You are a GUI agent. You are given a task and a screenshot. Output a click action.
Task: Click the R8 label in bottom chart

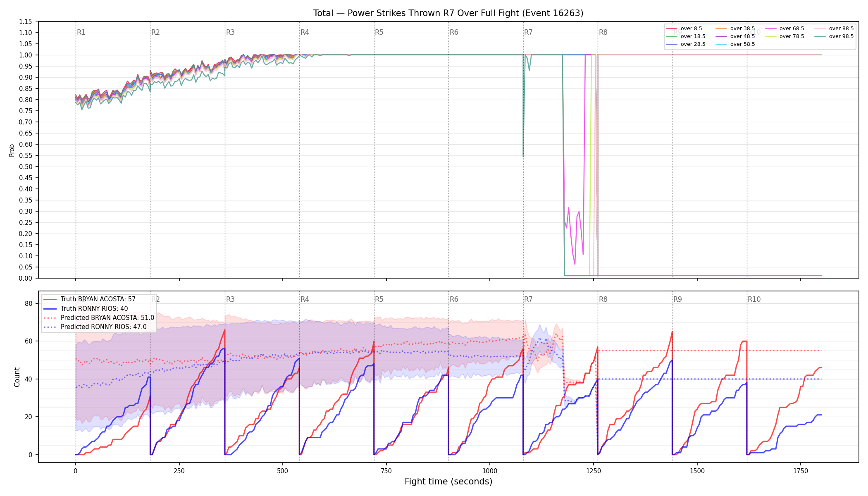click(603, 299)
